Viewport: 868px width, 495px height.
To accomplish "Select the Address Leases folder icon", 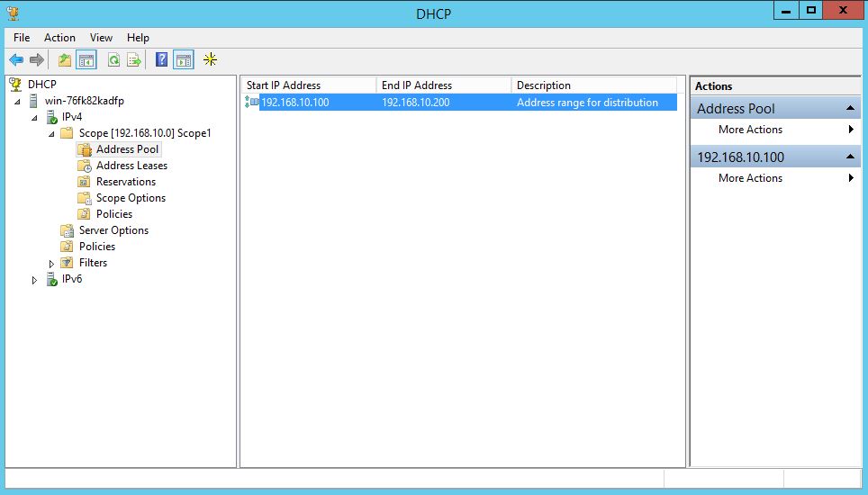I will [x=85, y=166].
